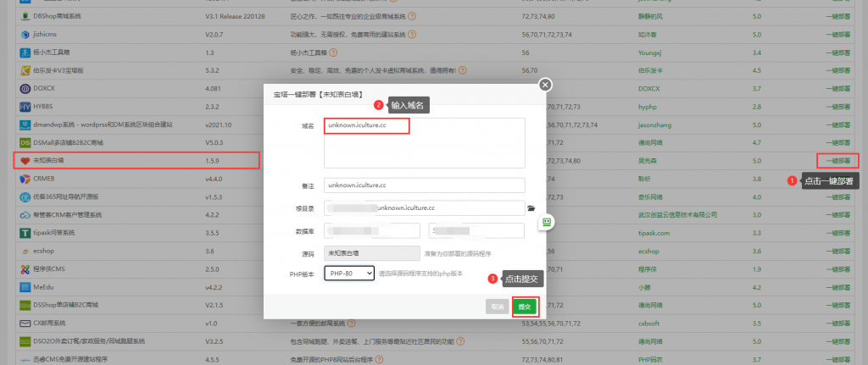Click the green robot assistant icon
Screen dimensions: 868x365
click(x=547, y=222)
